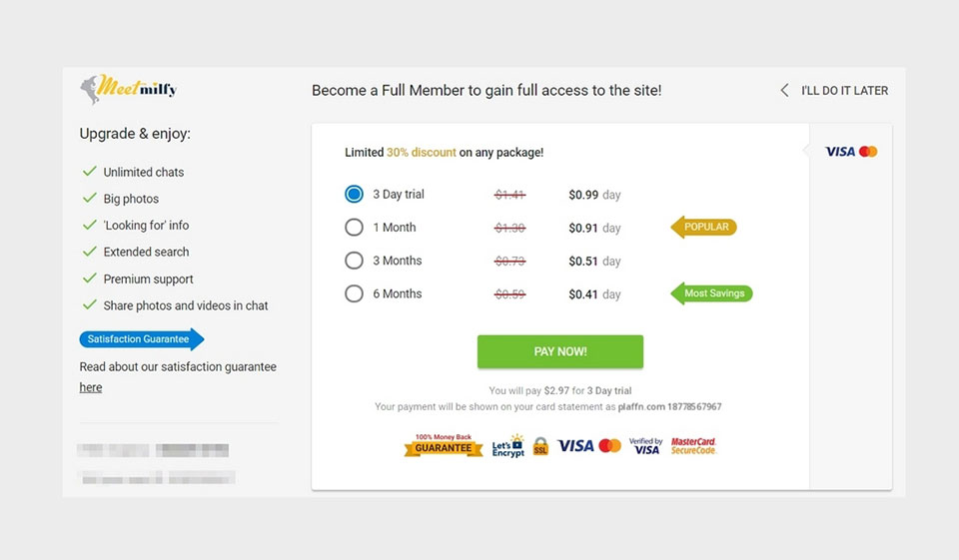Click the green Most Savings tag
Screen dimensions: 959x560
tap(711, 293)
